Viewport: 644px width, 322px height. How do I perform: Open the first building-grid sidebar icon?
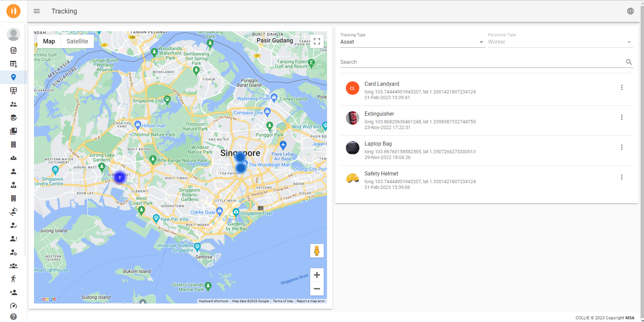13,145
